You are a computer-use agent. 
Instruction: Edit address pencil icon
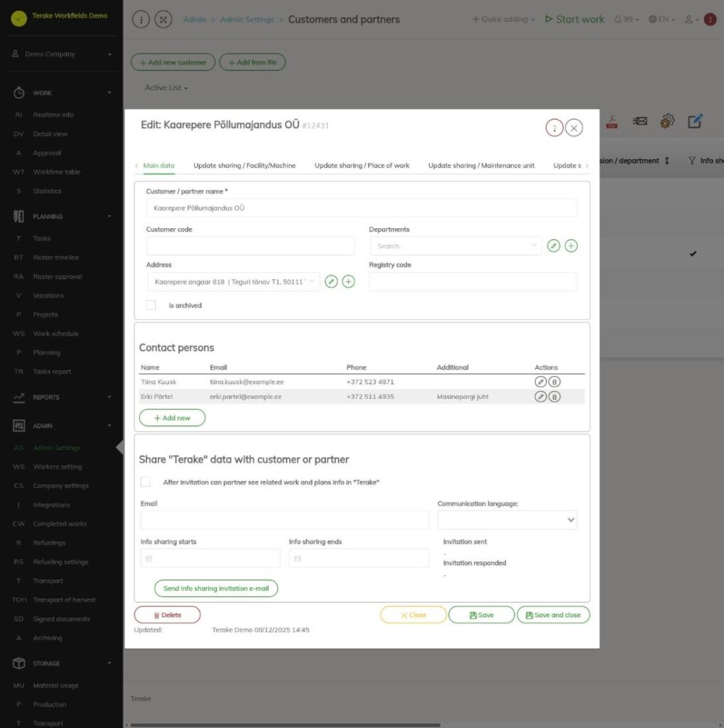coord(331,282)
